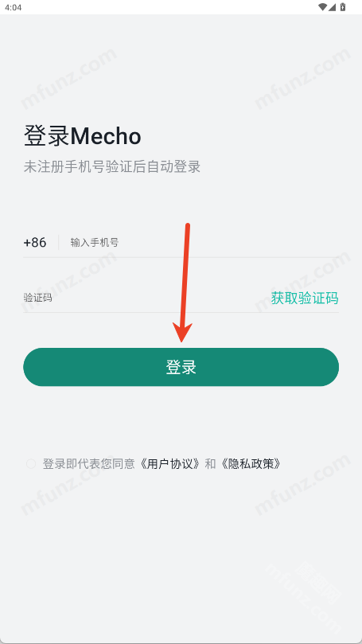Viewport: 362px width, 644px height.
Task: Open the 《隐私政策》 privacy policy link
Action: click(x=251, y=464)
